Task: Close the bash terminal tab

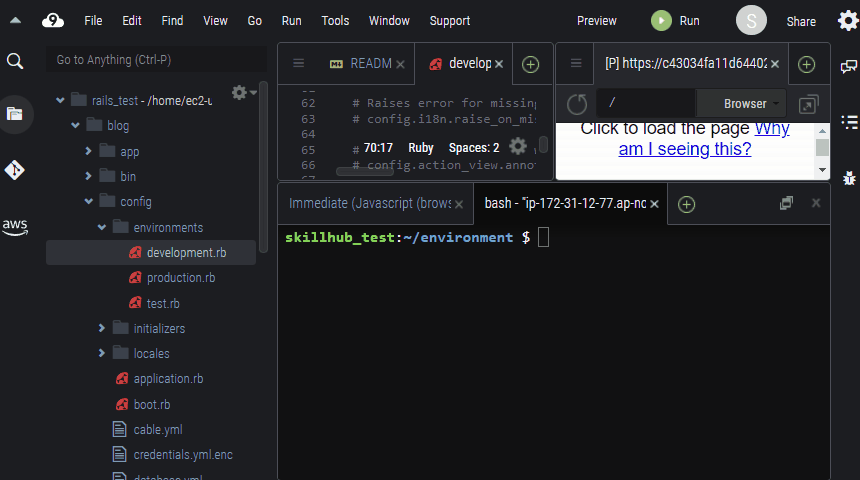Action: (654, 204)
